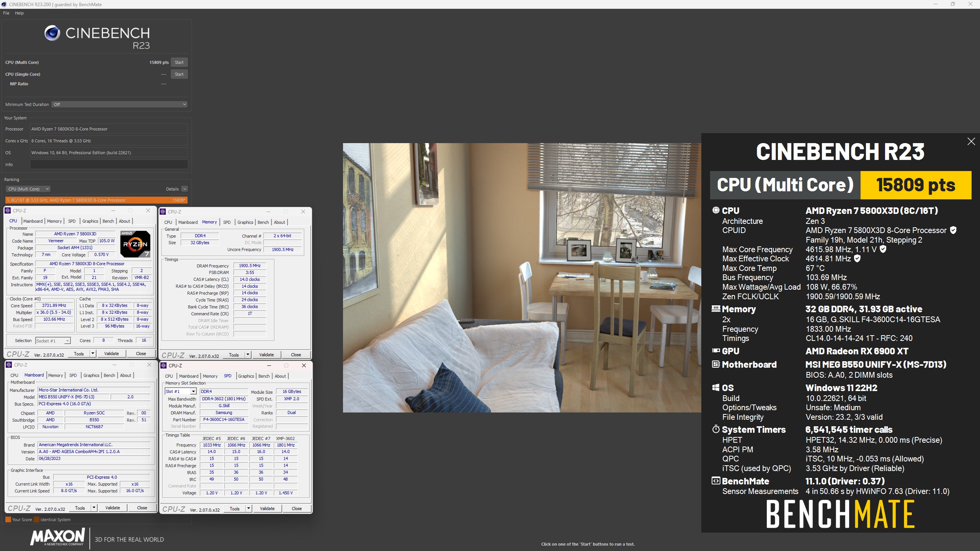The image size is (980, 551).
Task: Close the BenchMate result overlay
Action: click(971, 142)
